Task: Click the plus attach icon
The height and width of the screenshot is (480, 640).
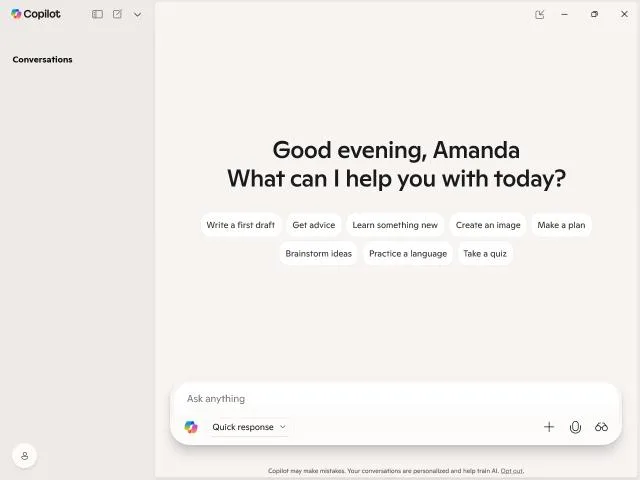Action: click(549, 427)
